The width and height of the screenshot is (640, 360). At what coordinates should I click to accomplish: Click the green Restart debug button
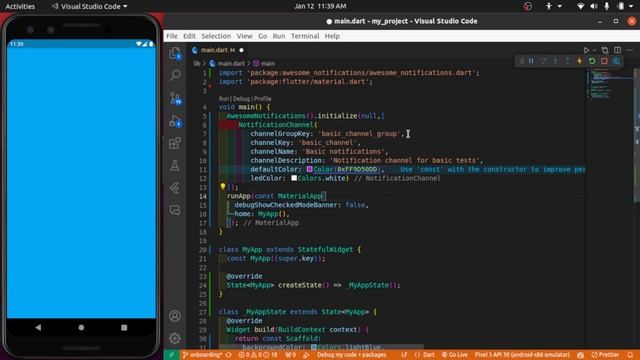pyautogui.click(x=592, y=61)
